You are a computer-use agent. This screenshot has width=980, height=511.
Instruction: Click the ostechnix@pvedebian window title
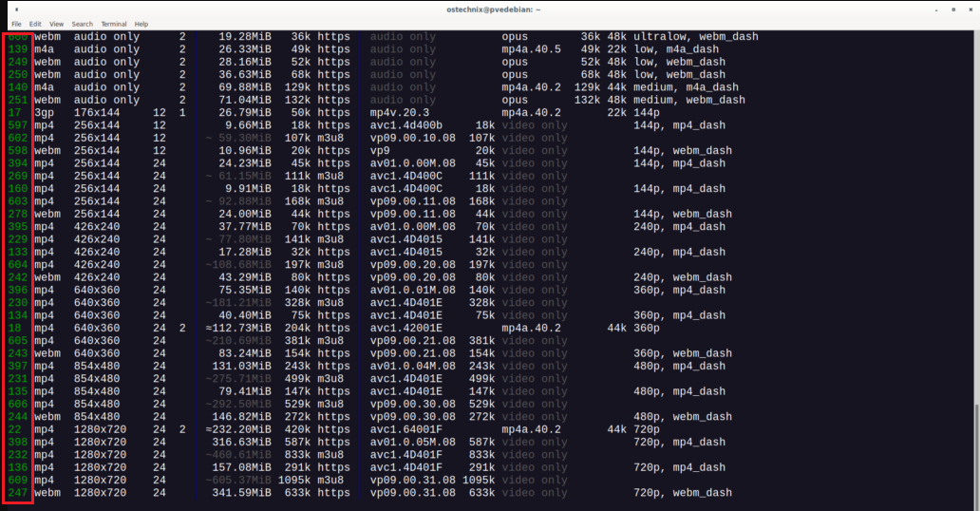pyautogui.click(x=490, y=8)
